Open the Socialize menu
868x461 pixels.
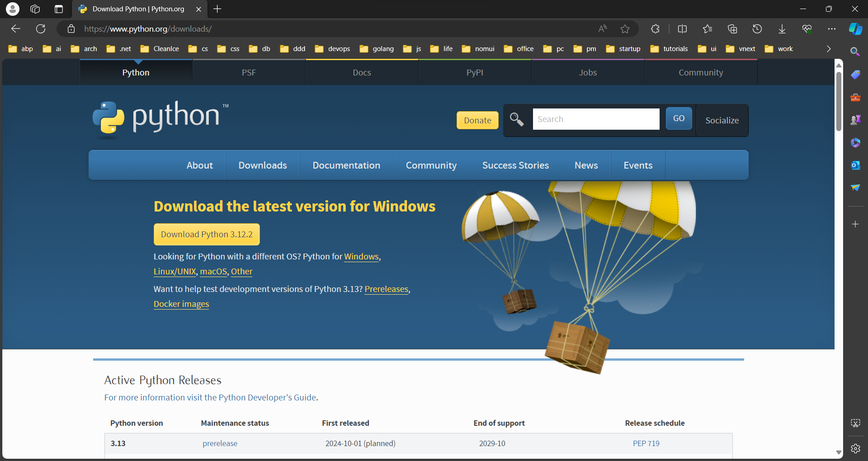pos(722,120)
